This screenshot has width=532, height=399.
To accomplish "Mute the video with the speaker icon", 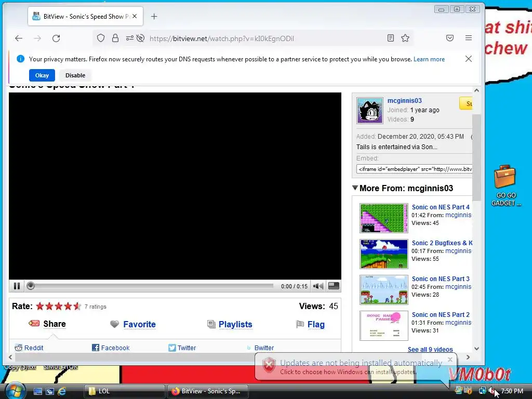I will pos(318,286).
